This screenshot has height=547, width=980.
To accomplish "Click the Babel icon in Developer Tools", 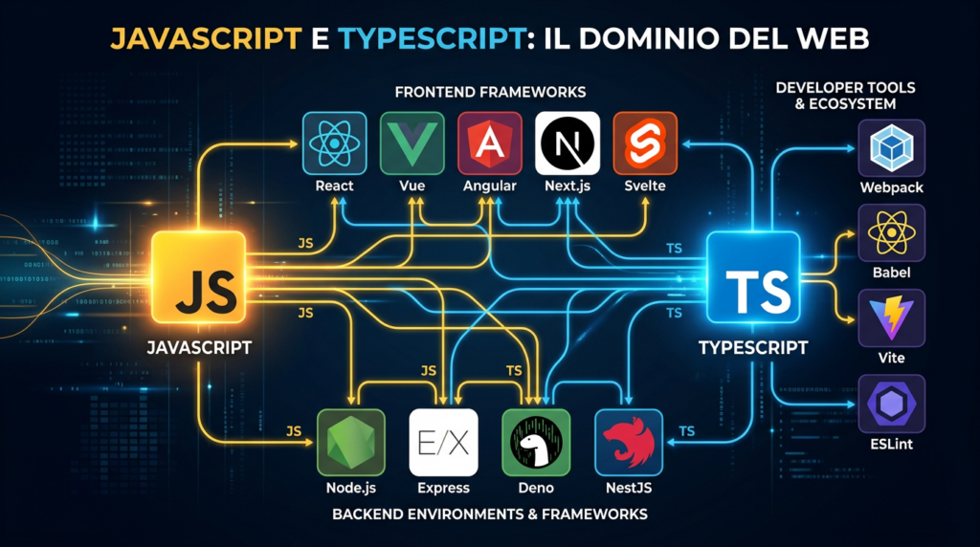I will (x=892, y=233).
